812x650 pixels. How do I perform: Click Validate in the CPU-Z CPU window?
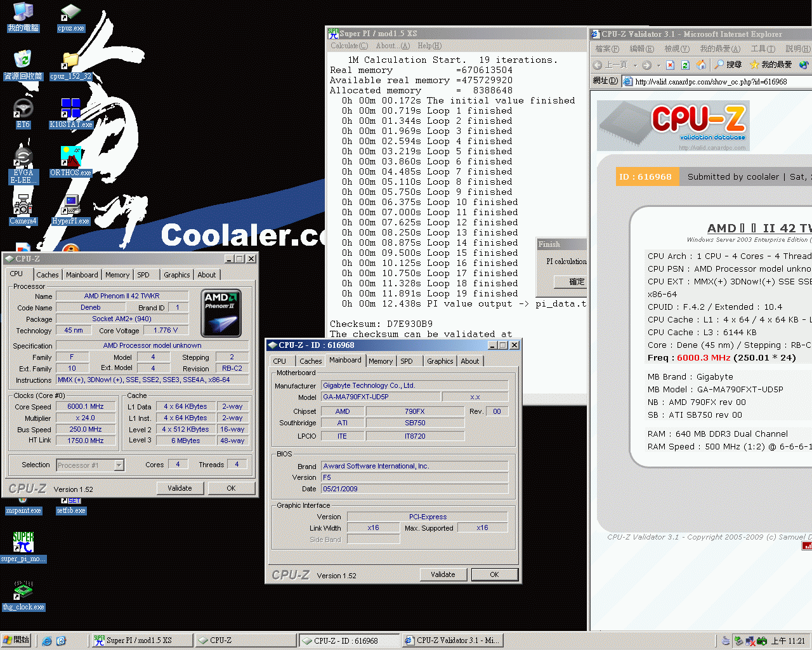pos(180,488)
